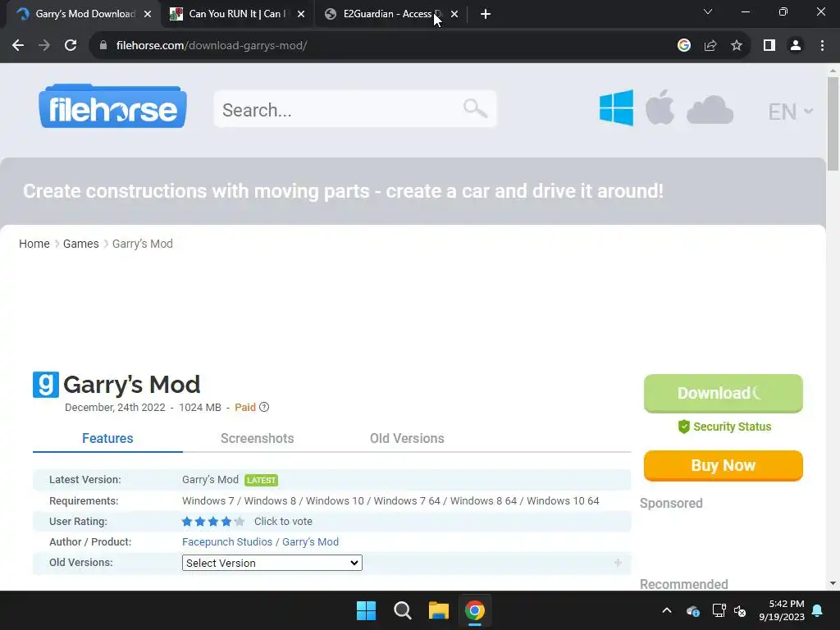Open a new browser tab
This screenshot has width=840, height=630.
[486, 14]
